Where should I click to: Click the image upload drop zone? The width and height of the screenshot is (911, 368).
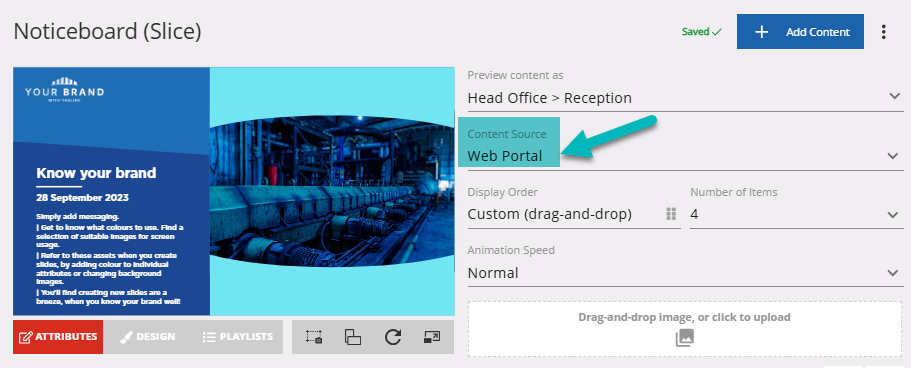coord(684,328)
